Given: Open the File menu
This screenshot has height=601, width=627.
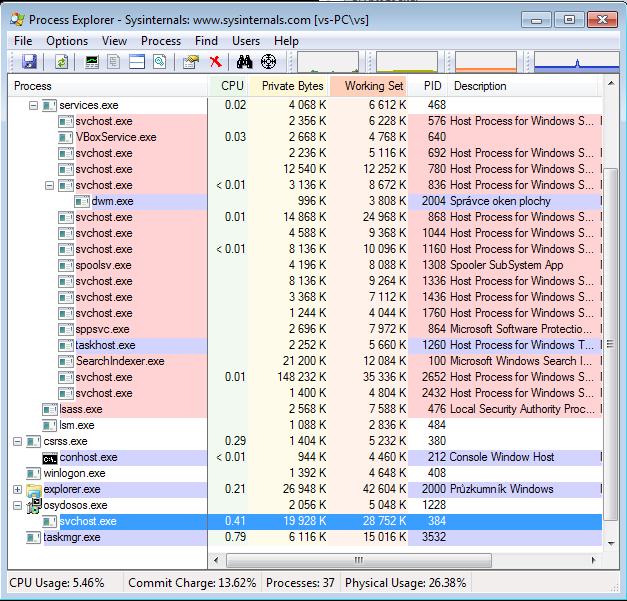Looking at the screenshot, I should [x=23, y=41].
